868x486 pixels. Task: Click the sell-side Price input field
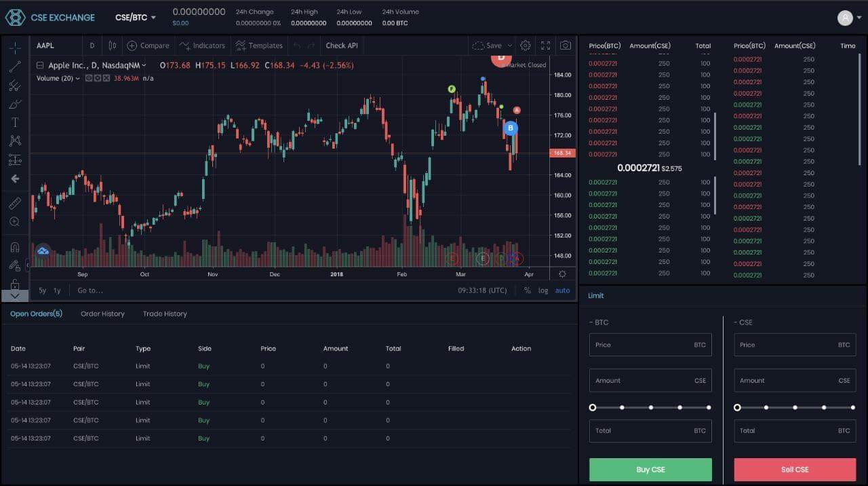[795, 345]
